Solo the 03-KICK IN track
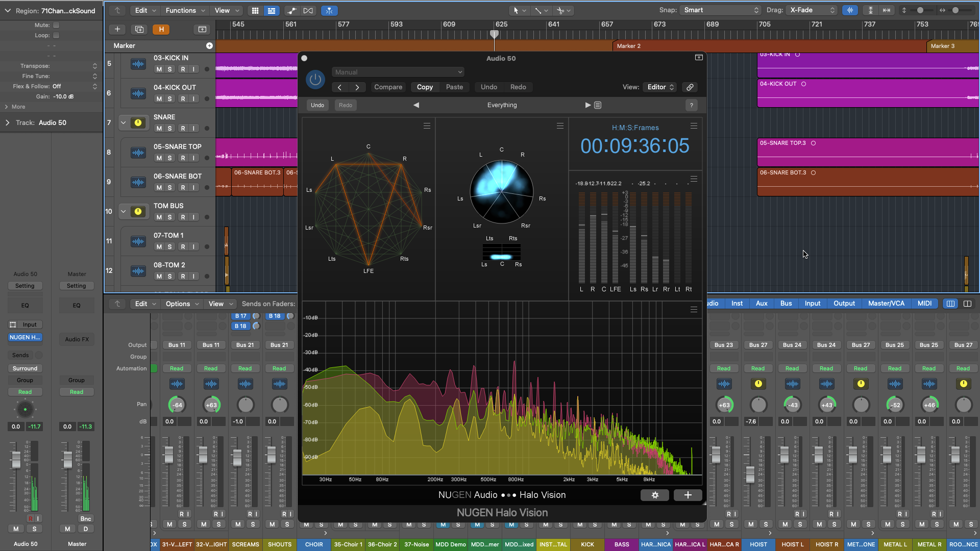 (x=170, y=69)
